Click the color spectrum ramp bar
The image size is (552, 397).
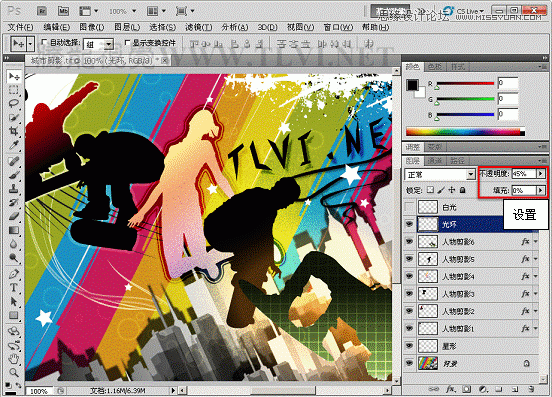[465, 132]
